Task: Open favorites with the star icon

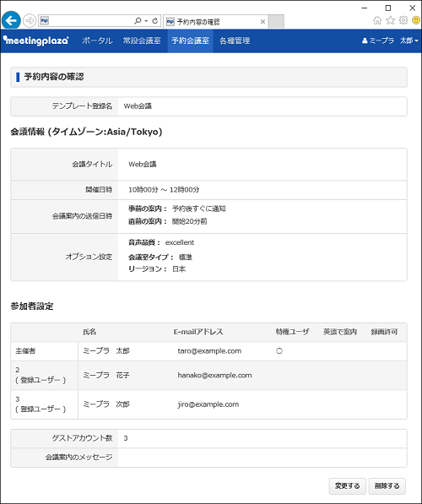Action: tap(390, 20)
